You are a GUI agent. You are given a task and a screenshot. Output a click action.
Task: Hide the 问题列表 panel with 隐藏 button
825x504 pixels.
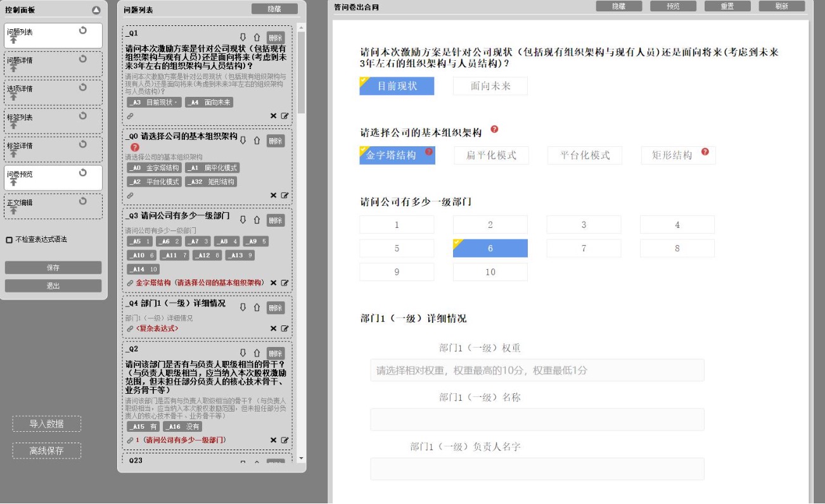pyautogui.click(x=274, y=9)
